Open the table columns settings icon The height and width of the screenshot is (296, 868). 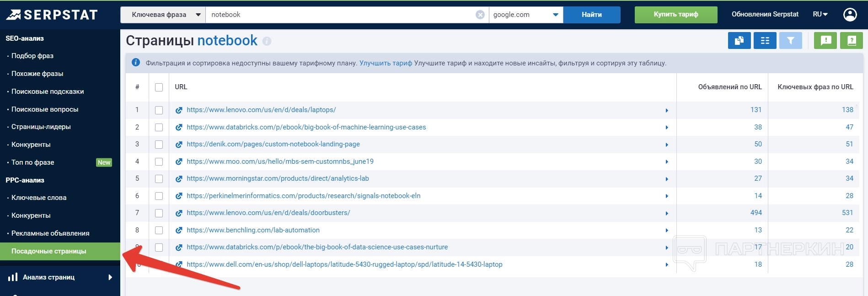pos(765,41)
